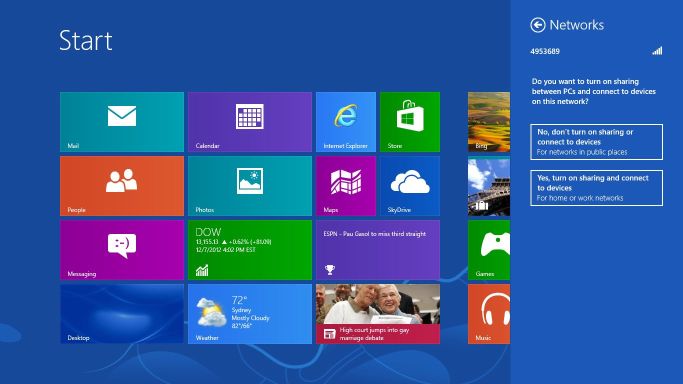This screenshot has height=384, width=683.
Task: Click the trophy icon on the ESPN tile
Action: [330, 270]
